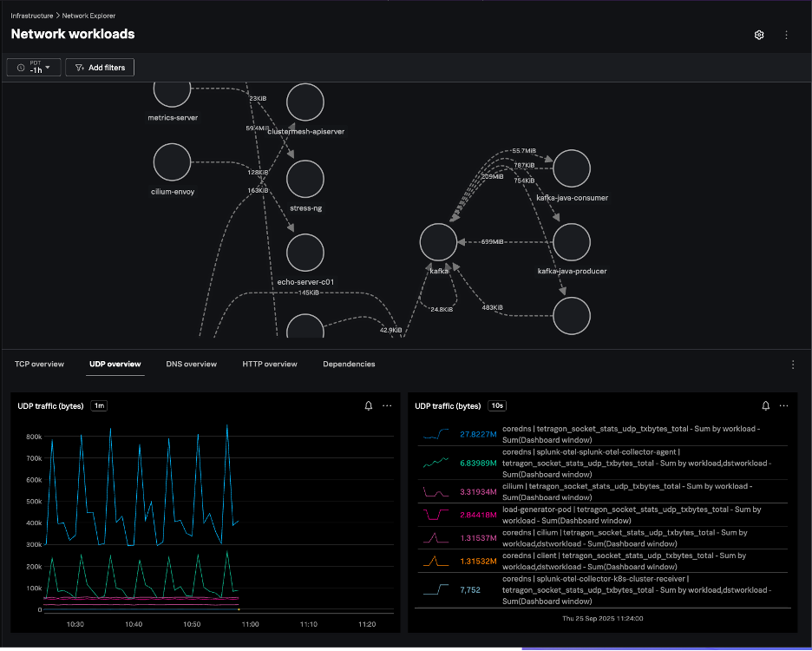Open the settings gear in page header

coord(759,35)
